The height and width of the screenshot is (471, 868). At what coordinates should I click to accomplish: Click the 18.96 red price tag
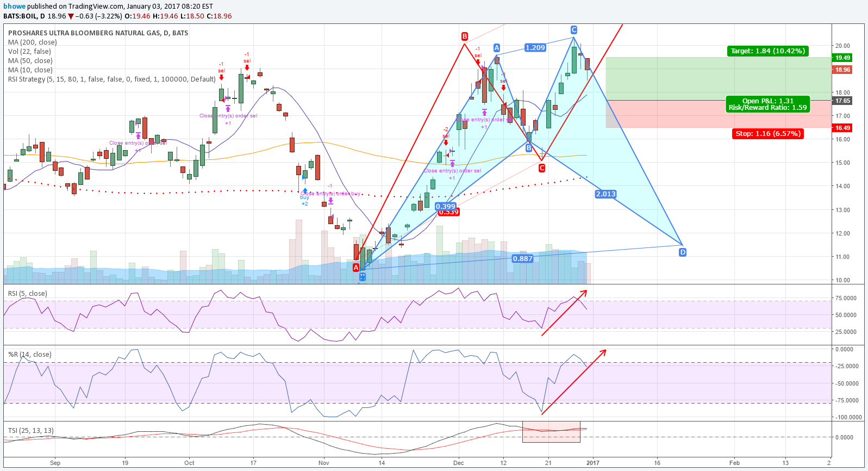[x=842, y=70]
